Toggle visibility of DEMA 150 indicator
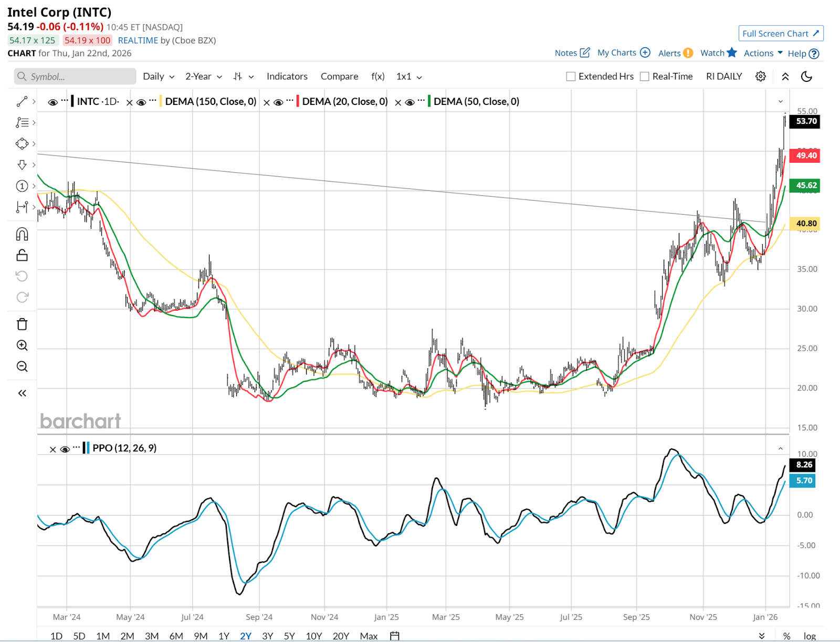Screen dimensions: 840x642 pos(141,102)
